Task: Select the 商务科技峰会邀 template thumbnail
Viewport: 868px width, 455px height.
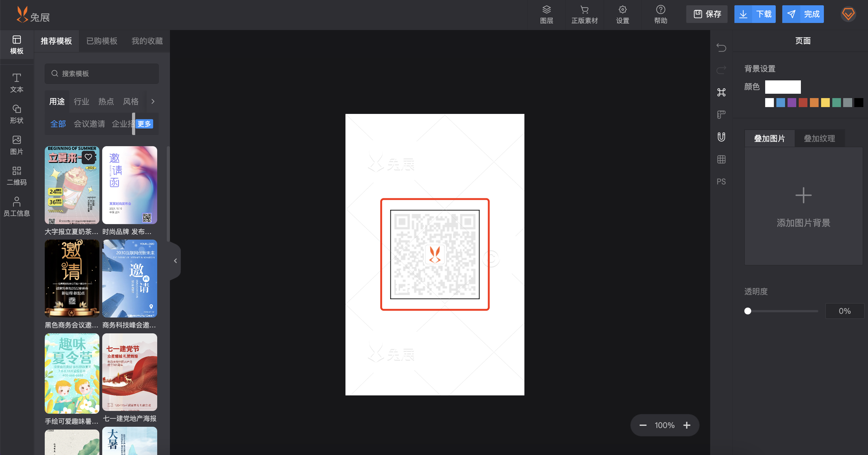Action: (x=129, y=279)
